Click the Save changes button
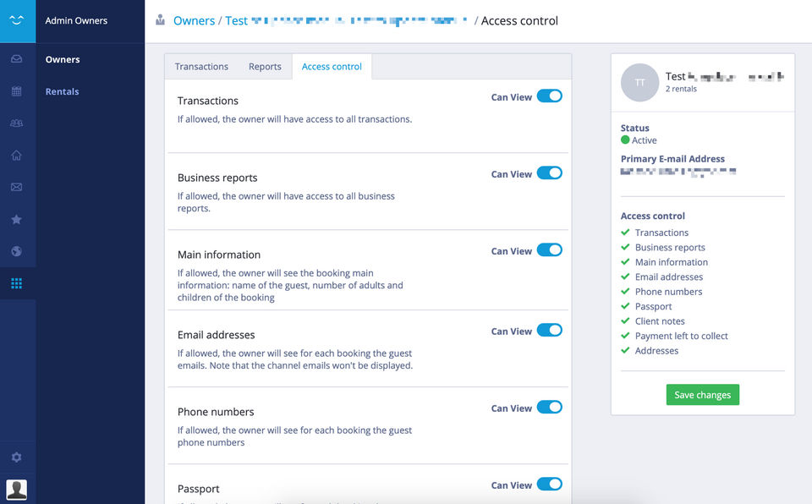 (x=702, y=395)
